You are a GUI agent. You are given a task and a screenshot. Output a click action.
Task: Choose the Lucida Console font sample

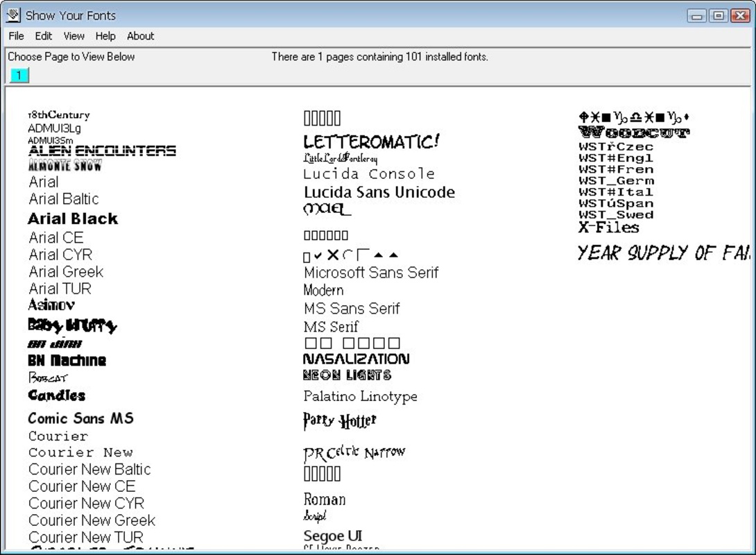[x=369, y=174]
